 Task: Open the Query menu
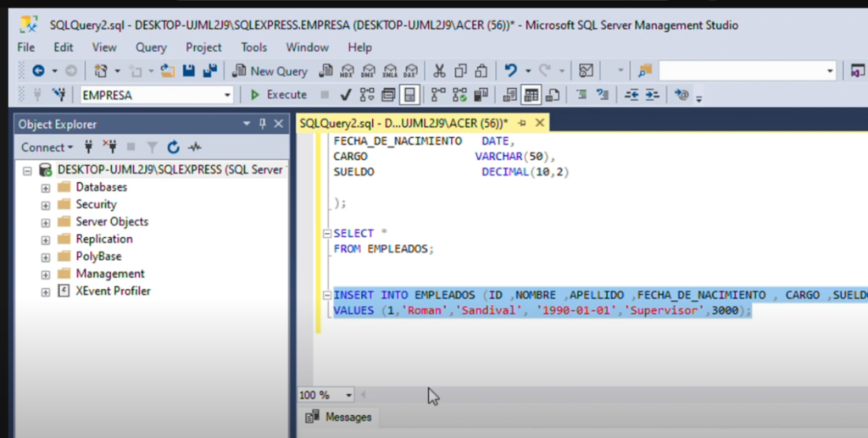click(151, 47)
